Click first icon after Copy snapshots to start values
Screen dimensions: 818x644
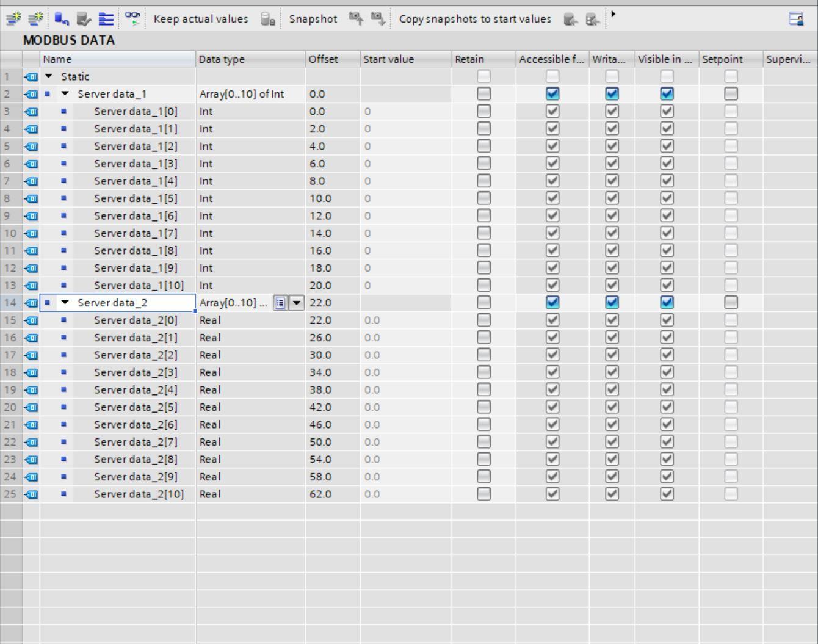(570, 20)
